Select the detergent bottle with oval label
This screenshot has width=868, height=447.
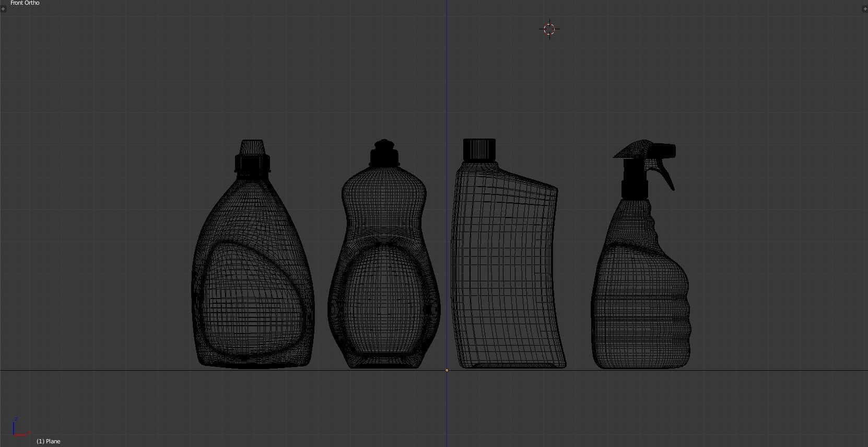pos(253,254)
